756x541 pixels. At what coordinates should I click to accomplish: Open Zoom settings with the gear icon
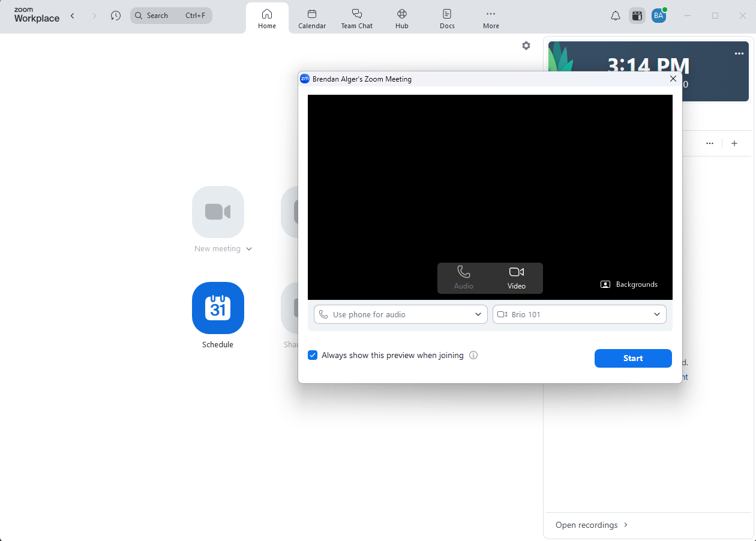tap(526, 46)
